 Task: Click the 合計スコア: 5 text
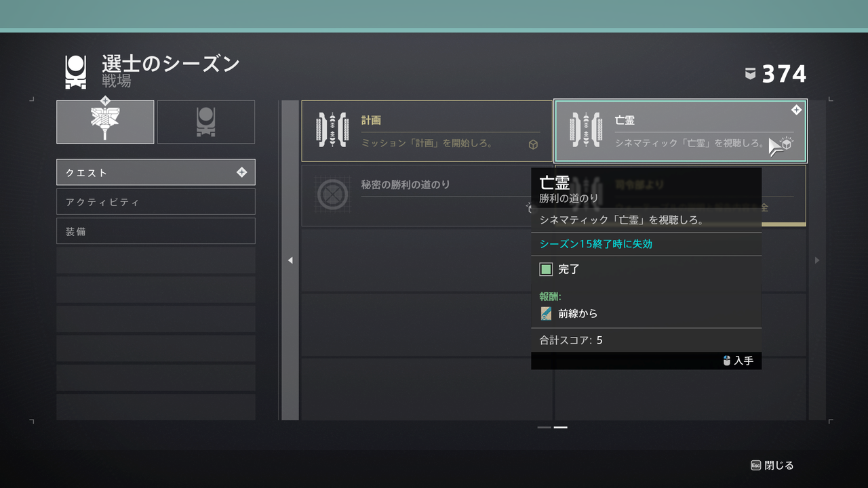click(x=571, y=340)
